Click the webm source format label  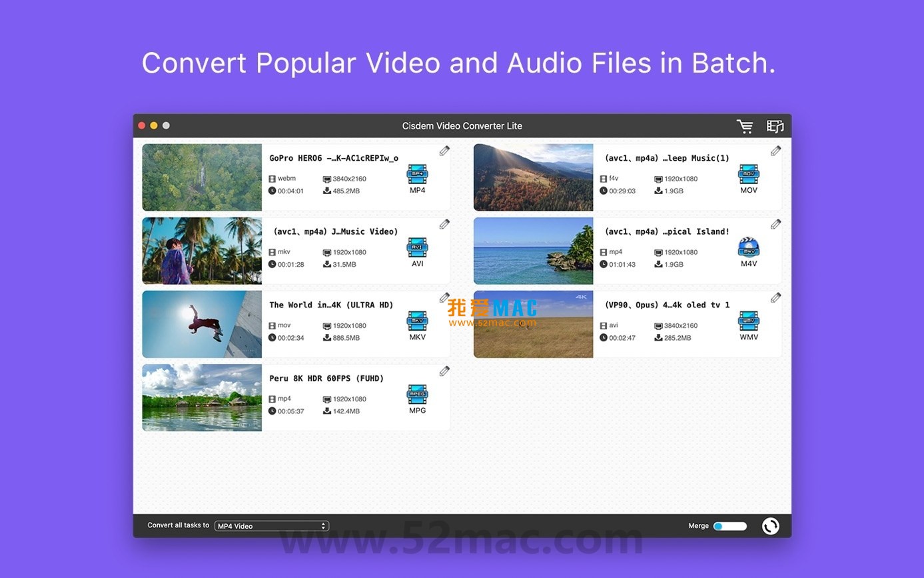286,179
